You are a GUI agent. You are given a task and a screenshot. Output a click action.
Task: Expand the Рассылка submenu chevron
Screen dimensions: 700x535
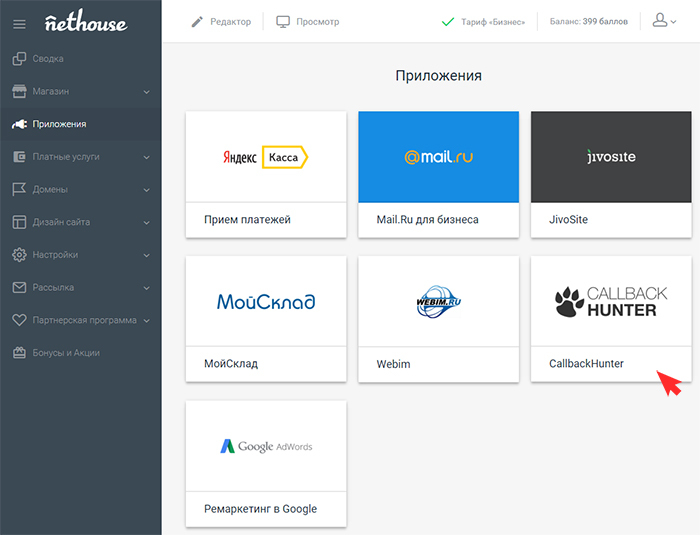pos(146,288)
